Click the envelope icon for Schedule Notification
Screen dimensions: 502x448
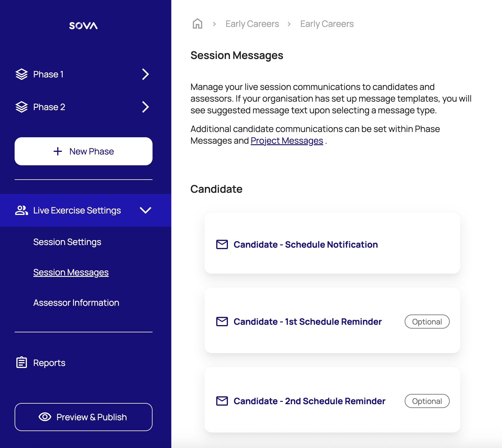(222, 244)
